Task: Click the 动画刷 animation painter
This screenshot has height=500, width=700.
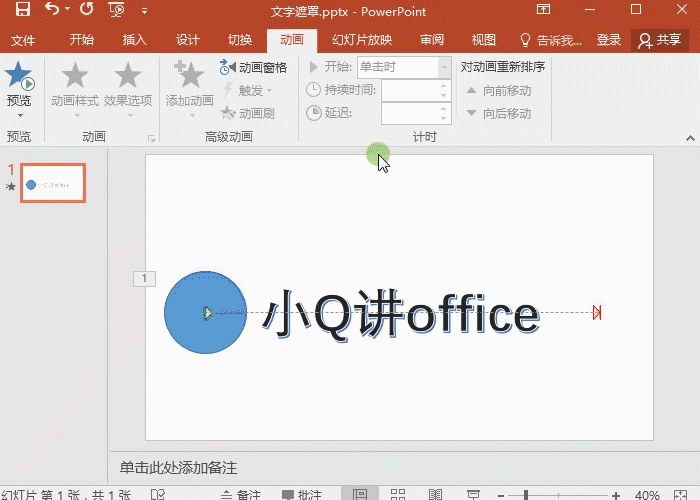Action: [x=247, y=113]
